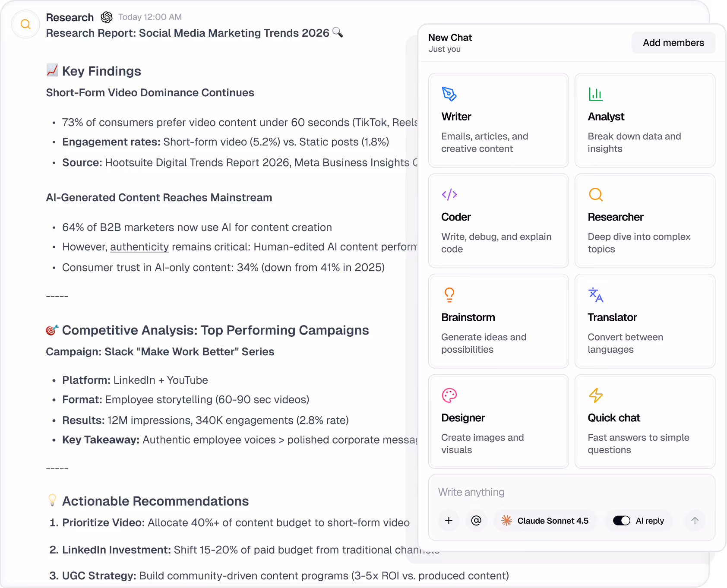The width and height of the screenshot is (727, 588).
Task: Click the Claude star icon in composer
Action: coord(507,521)
